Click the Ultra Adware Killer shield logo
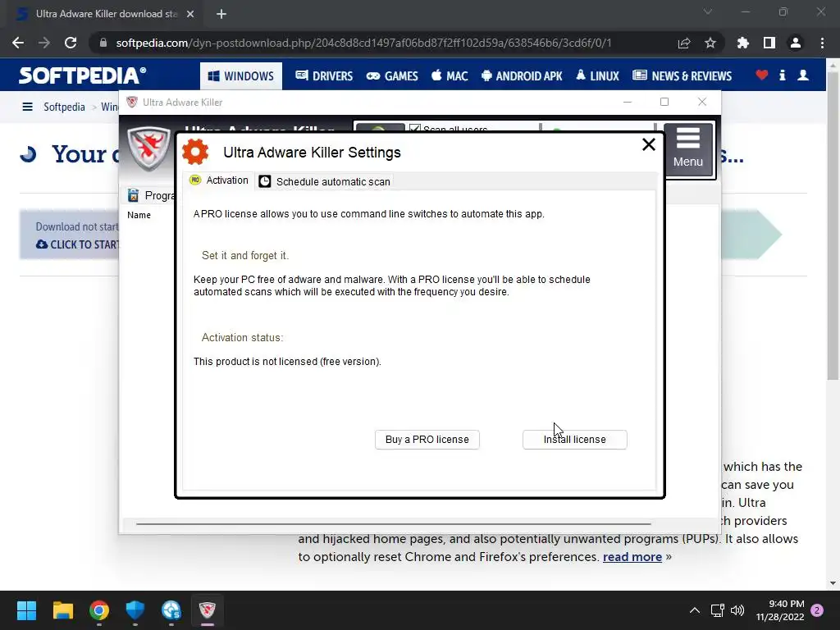The width and height of the screenshot is (840, 630). coord(149,148)
